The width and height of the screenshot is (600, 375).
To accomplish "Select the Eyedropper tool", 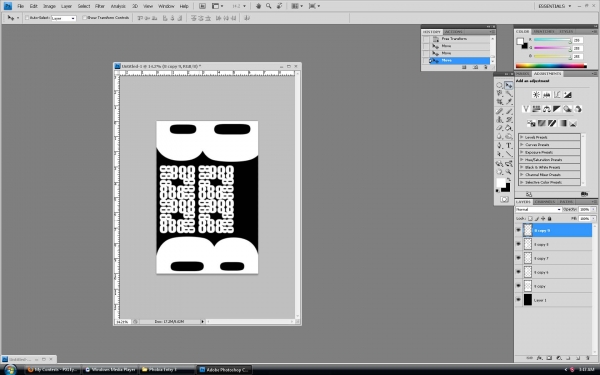I will point(509,102).
